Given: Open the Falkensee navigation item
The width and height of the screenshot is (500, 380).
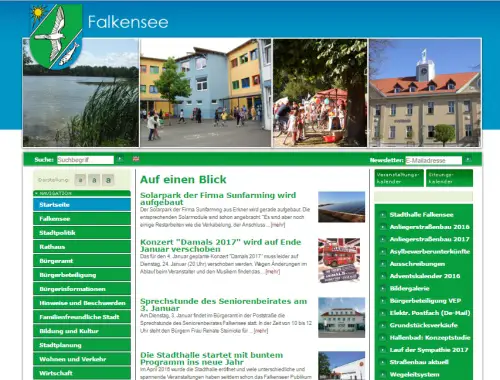Looking at the screenshot, I should (x=82, y=219).
